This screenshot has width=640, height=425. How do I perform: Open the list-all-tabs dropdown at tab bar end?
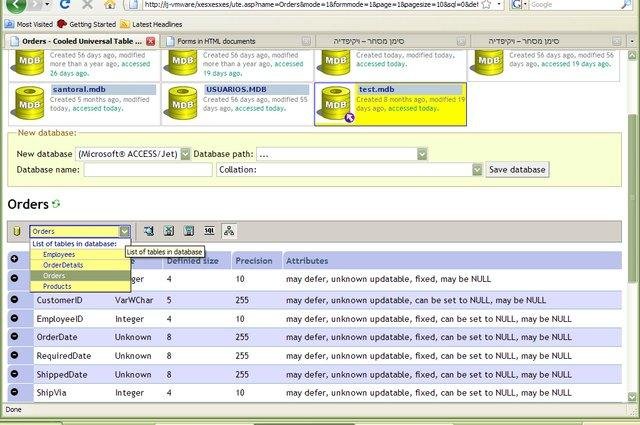[632, 41]
